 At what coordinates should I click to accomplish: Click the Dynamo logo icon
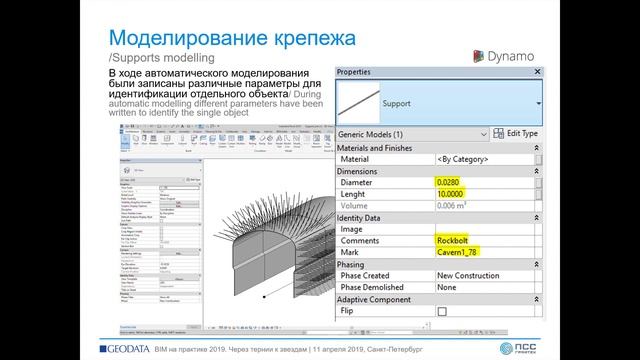(x=478, y=56)
